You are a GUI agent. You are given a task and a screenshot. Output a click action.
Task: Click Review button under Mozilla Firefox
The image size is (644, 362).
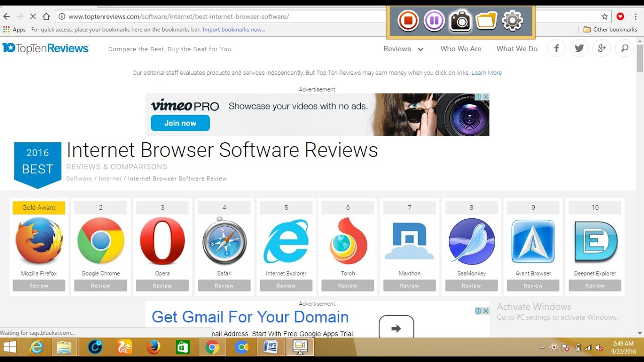(39, 286)
